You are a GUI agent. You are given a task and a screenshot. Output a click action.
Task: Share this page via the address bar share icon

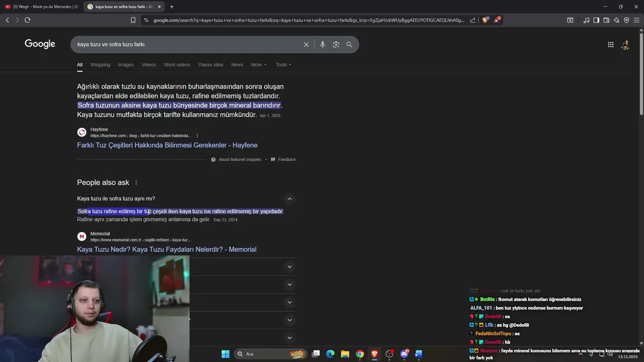tap(473, 20)
